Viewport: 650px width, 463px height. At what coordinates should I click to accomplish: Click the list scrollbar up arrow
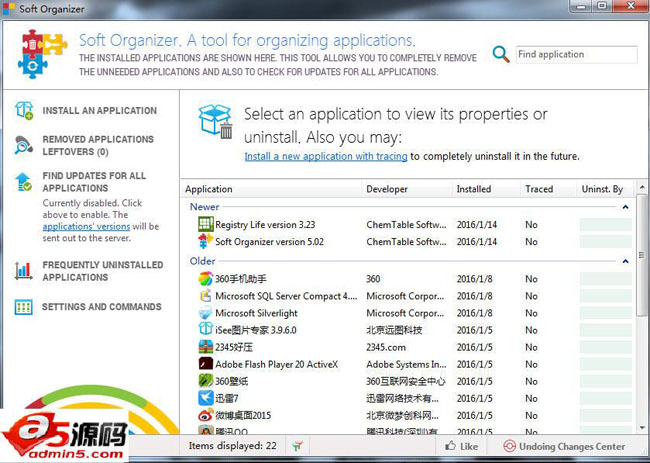coord(642,187)
